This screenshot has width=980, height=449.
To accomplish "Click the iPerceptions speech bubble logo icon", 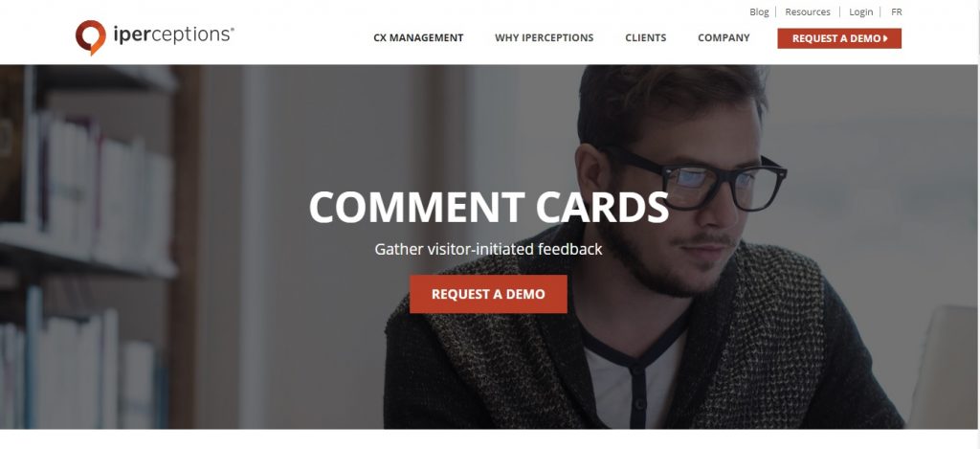I will pos(91,37).
